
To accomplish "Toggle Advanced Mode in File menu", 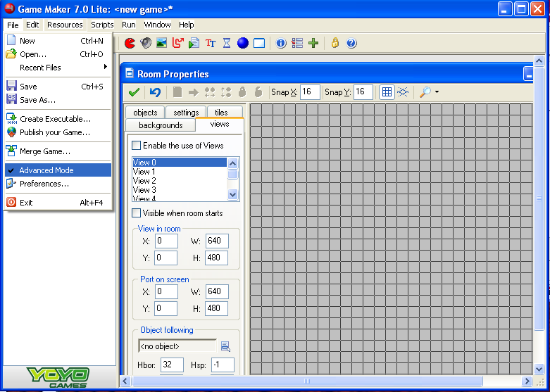I will pyautogui.click(x=46, y=170).
